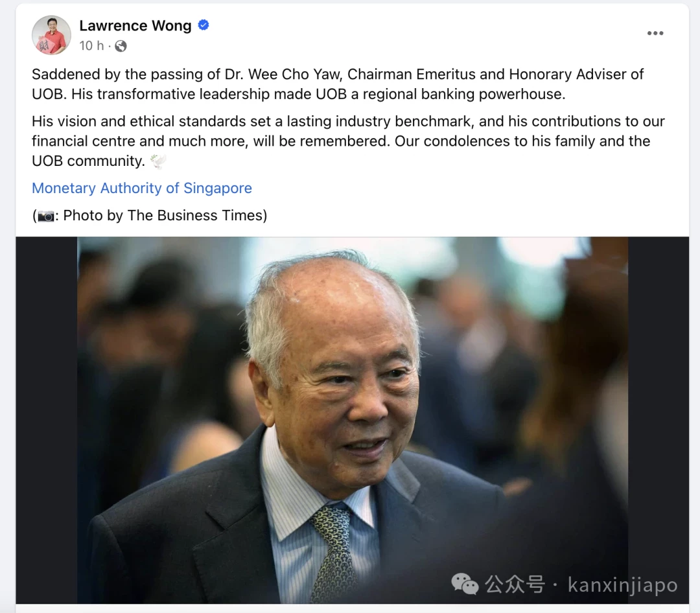Screen dimensions: 700x613
Task: Open the post's attached portrait photo
Action: 352,420
